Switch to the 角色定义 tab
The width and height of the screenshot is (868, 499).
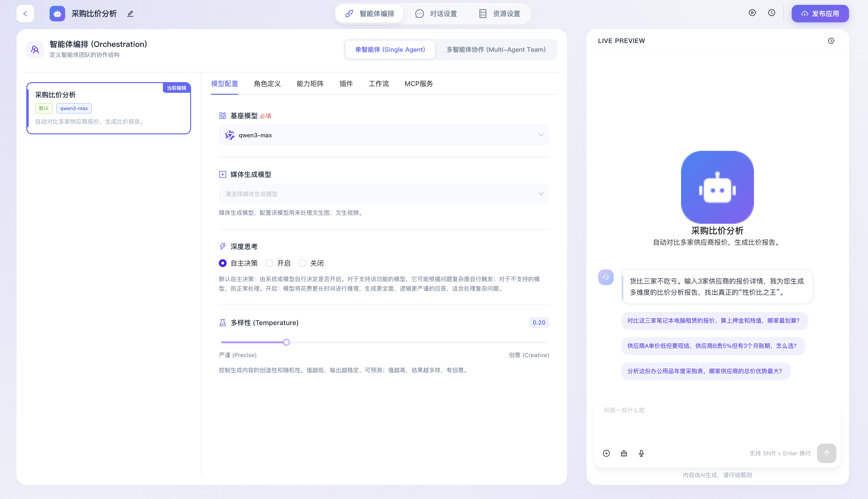[267, 84]
